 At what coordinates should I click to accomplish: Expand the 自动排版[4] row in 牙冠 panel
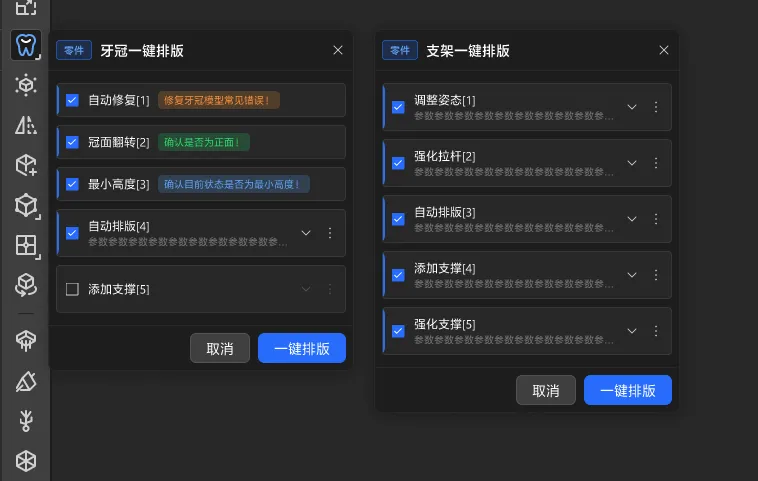tap(306, 233)
